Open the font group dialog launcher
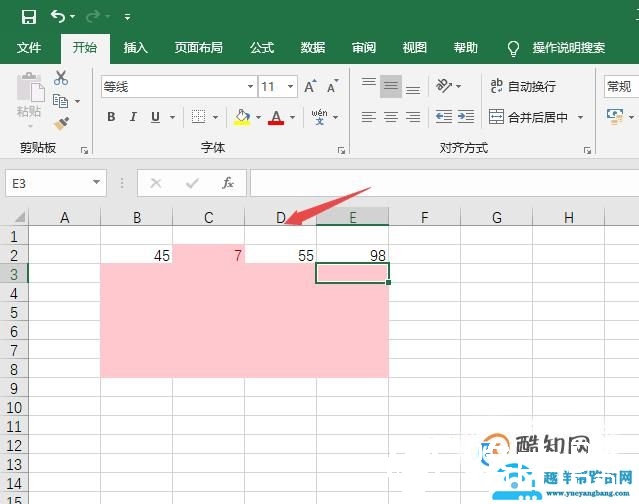 [x=341, y=151]
